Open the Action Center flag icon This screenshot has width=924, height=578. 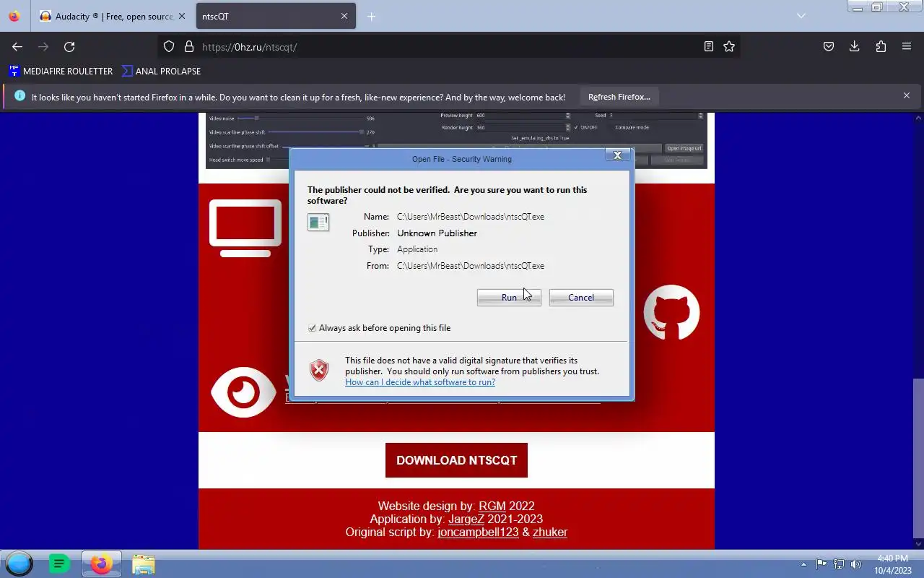tap(821, 564)
